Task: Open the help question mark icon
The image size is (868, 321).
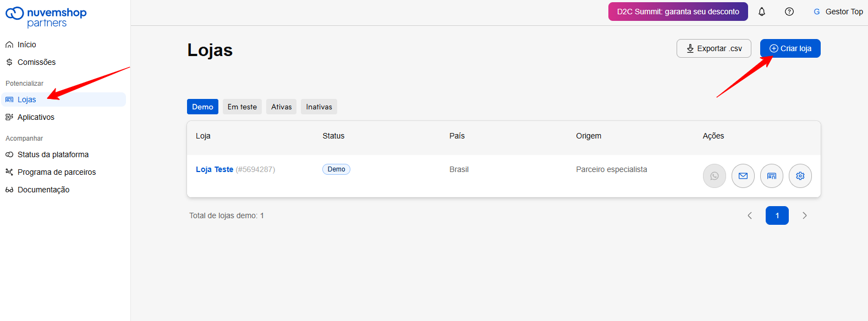Action: point(789,12)
